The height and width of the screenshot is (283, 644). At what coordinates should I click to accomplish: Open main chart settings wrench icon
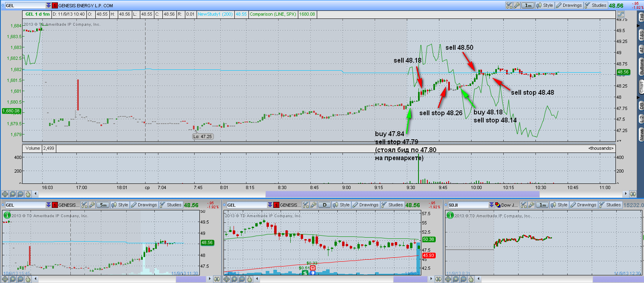pos(517,5)
